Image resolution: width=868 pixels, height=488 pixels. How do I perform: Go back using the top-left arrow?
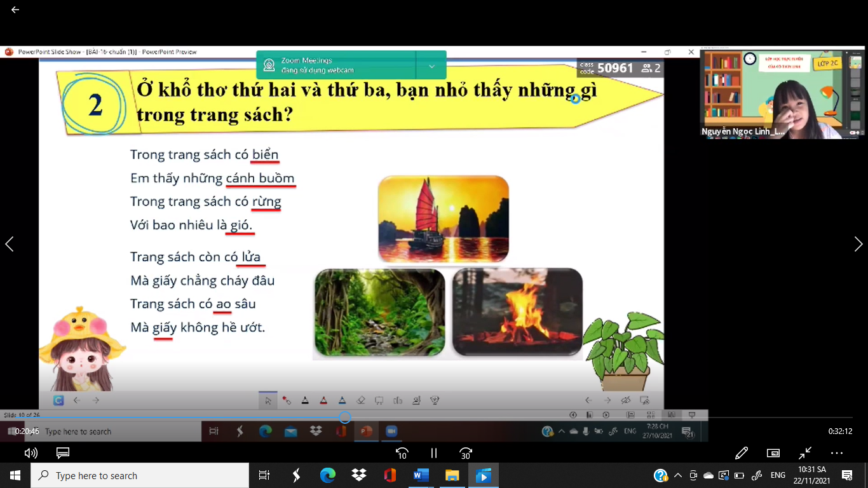[x=15, y=10]
